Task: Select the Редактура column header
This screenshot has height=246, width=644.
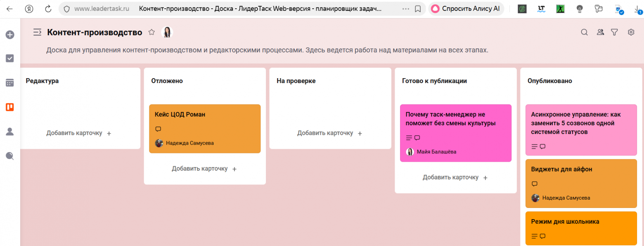Action: [x=42, y=81]
